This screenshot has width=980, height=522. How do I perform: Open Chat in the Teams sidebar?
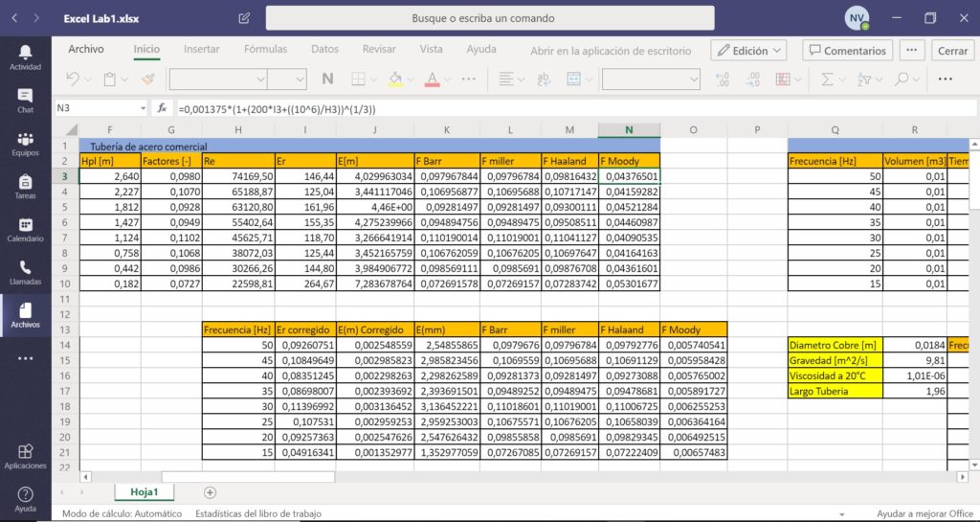coord(25,100)
